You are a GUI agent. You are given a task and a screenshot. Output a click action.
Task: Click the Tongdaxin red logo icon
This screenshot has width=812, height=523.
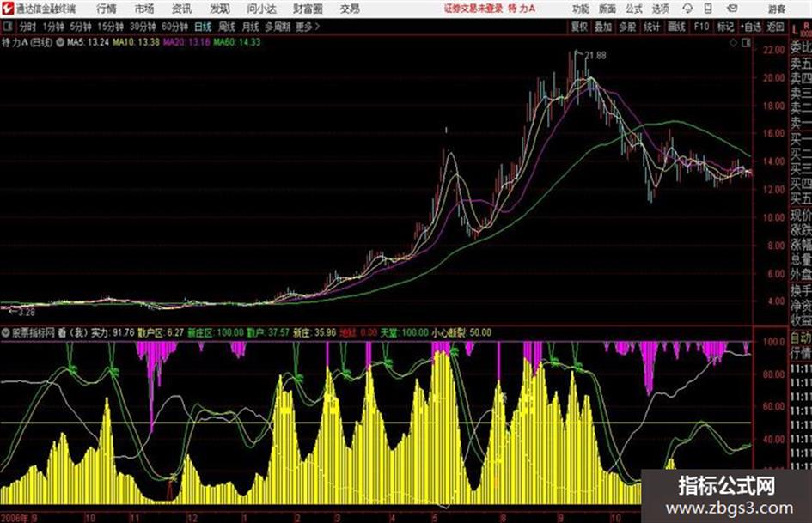click(9, 9)
